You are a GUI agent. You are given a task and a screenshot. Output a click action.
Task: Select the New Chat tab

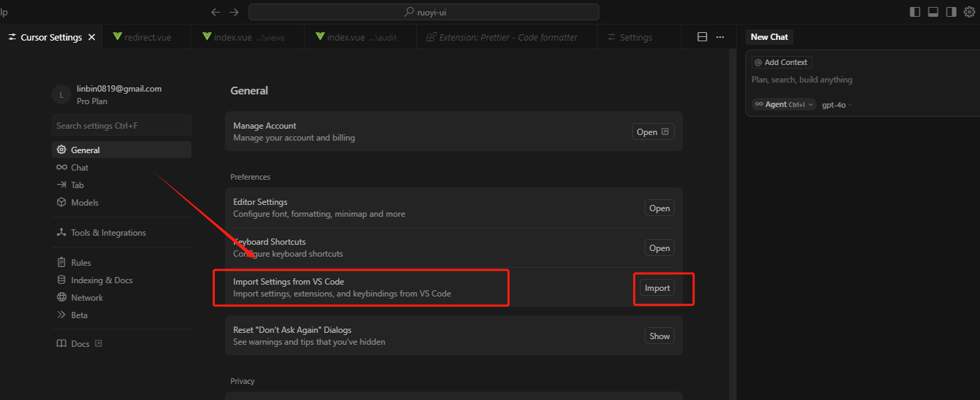click(x=769, y=37)
